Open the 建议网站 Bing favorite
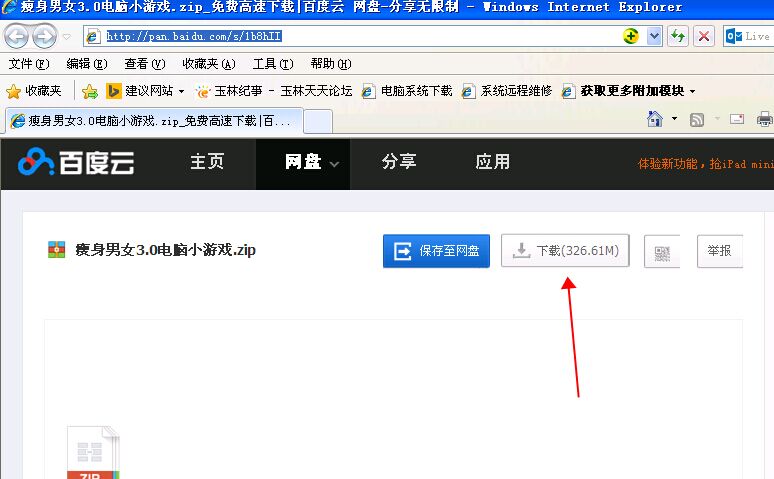Viewport: 774px width, 479px height. coord(140,91)
